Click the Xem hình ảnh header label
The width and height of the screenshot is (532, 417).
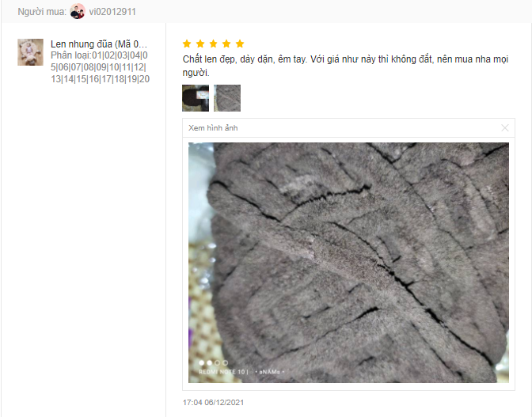pyautogui.click(x=213, y=128)
